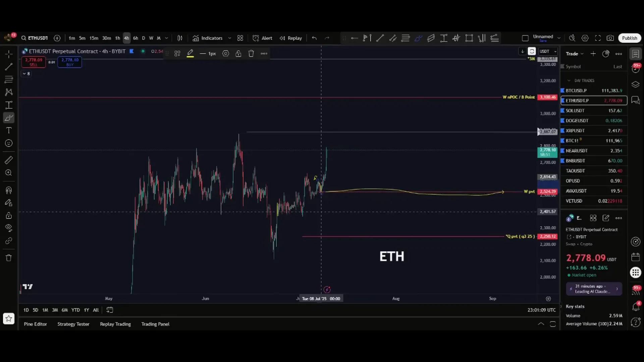Expand the Unnamed layout dropdown
Screen dimensions: 644x362
pos(559,38)
